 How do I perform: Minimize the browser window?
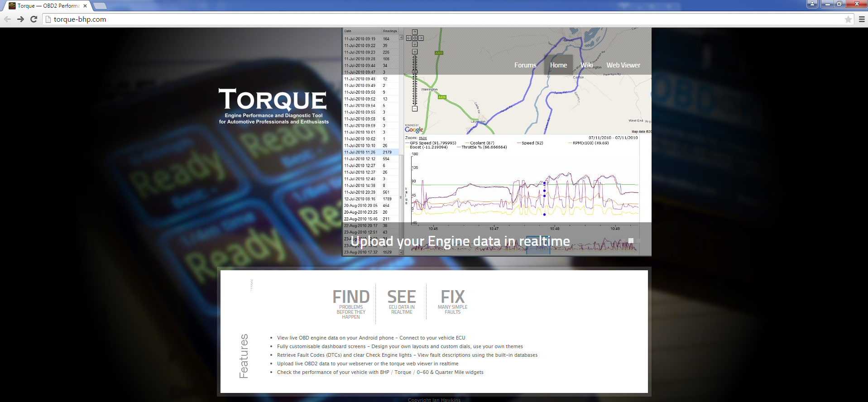[828, 4]
